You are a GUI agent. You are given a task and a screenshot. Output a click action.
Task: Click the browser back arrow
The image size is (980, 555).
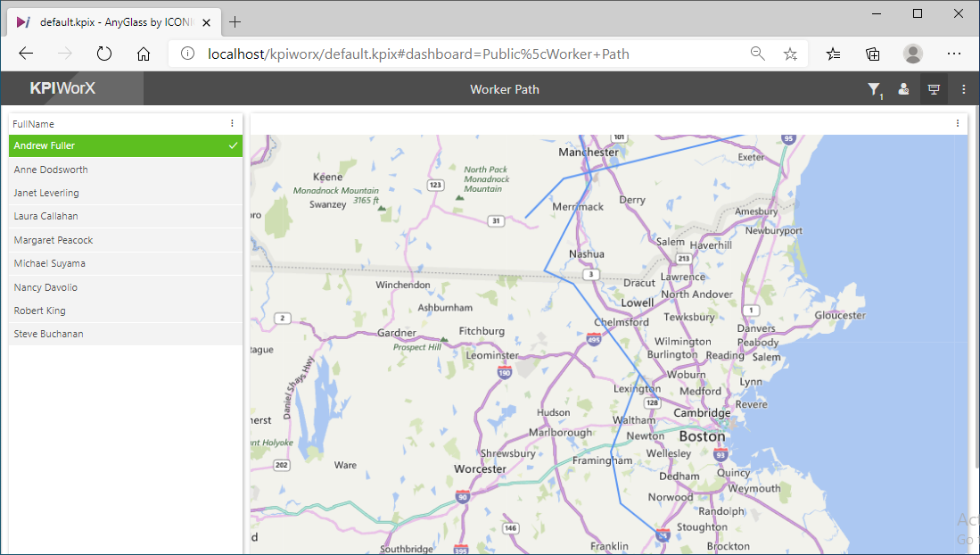[26, 54]
